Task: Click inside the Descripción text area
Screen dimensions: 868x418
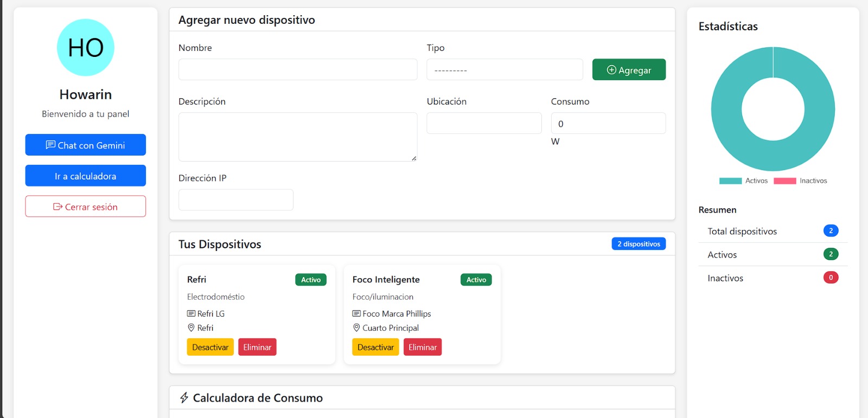Action: click(298, 137)
